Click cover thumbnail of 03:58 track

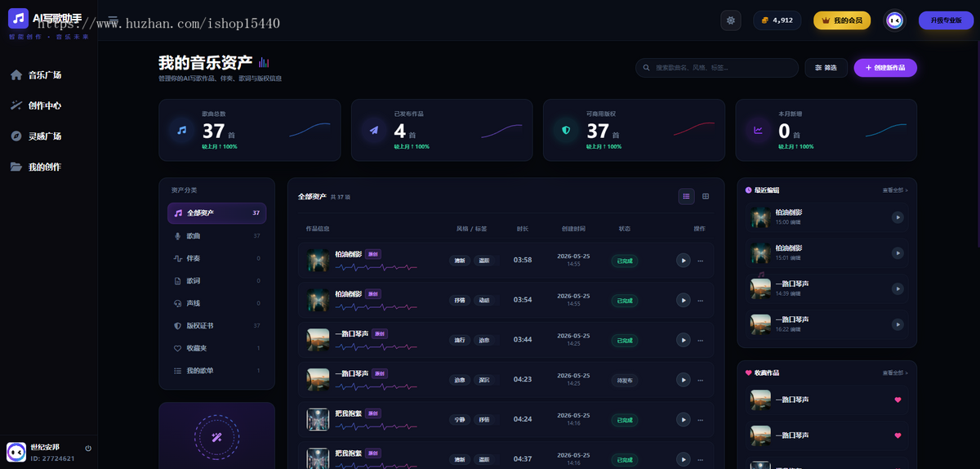click(x=318, y=261)
